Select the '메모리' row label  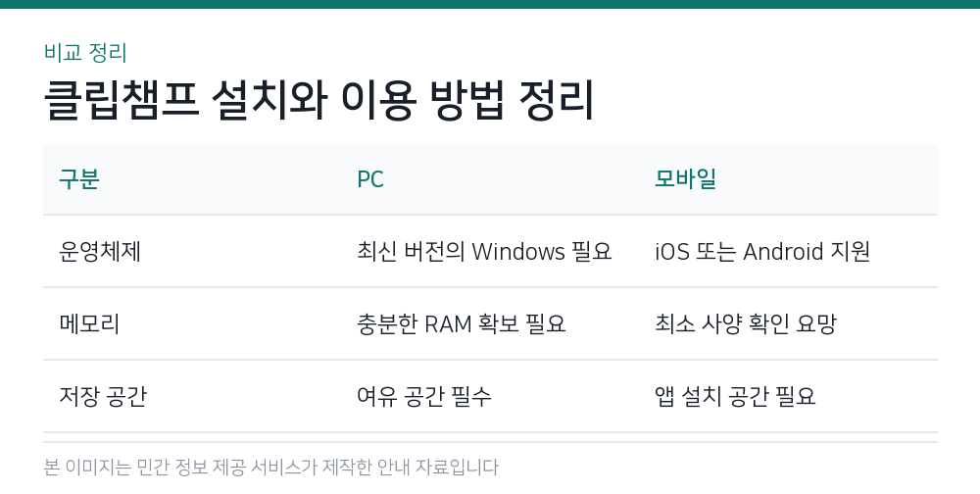click(x=89, y=323)
